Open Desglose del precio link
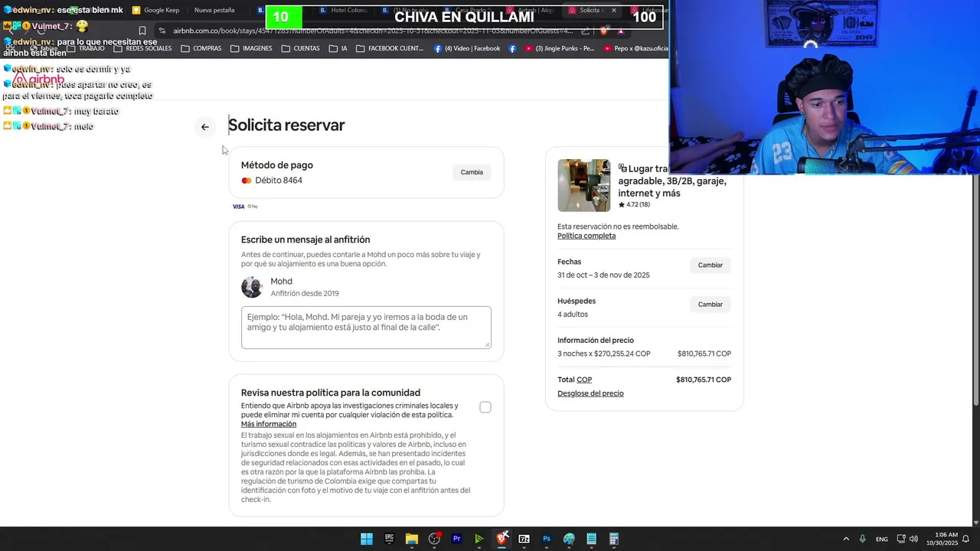The image size is (980, 551). [x=590, y=393]
